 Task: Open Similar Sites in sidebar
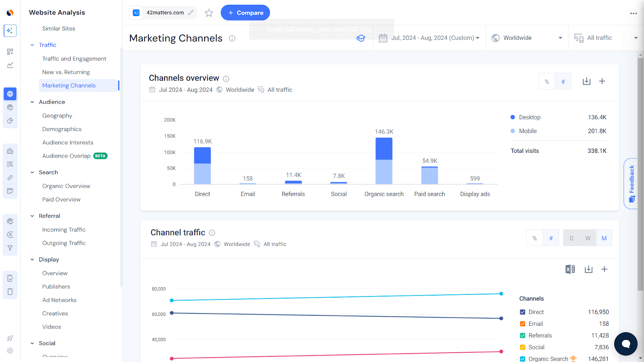point(59,29)
